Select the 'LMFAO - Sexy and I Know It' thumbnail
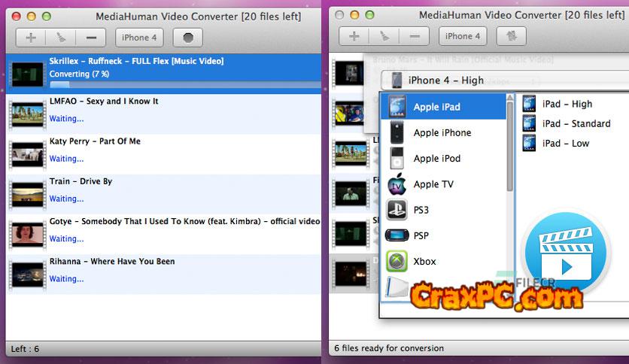Image resolution: width=629 pixels, height=364 pixels. point(27,114)
